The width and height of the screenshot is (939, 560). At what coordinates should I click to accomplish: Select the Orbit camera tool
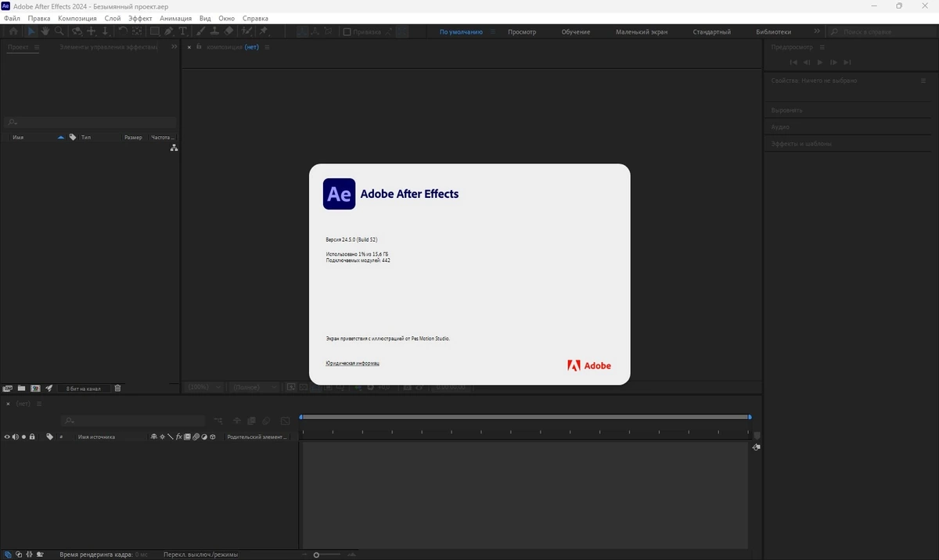tap(77, 31)
